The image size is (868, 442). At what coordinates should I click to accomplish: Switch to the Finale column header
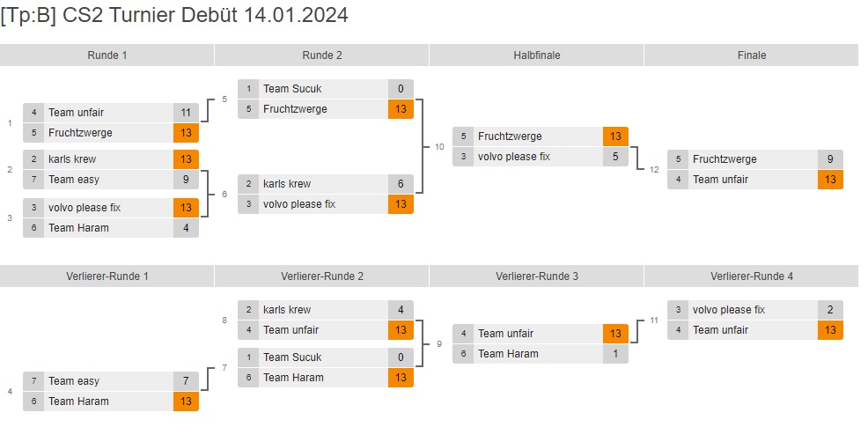tap(751, 55)
